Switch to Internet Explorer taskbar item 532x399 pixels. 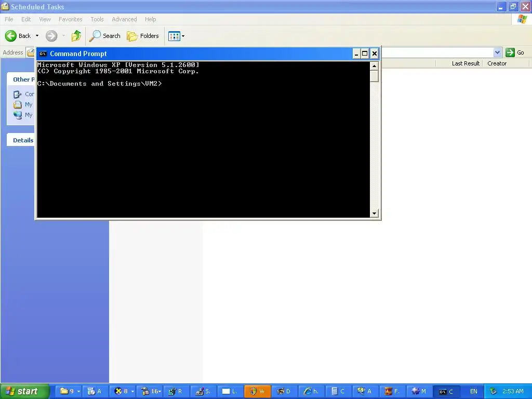[311, 392]
